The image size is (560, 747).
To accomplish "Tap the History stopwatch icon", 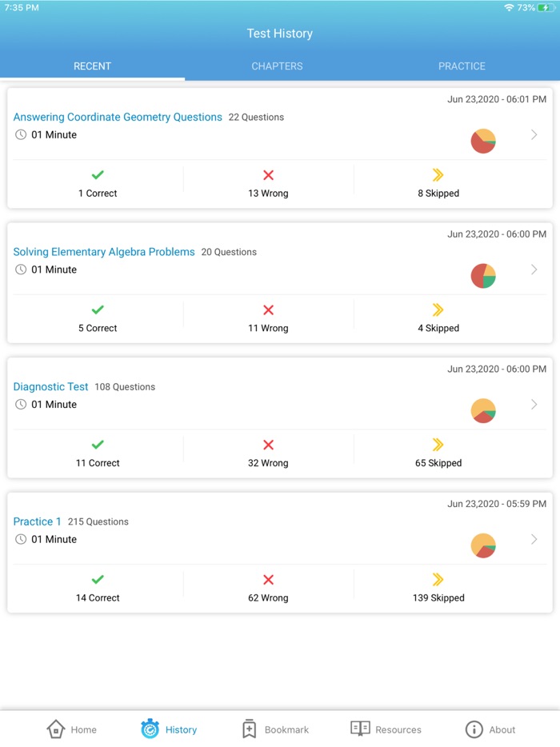I will tap(150, 729).
